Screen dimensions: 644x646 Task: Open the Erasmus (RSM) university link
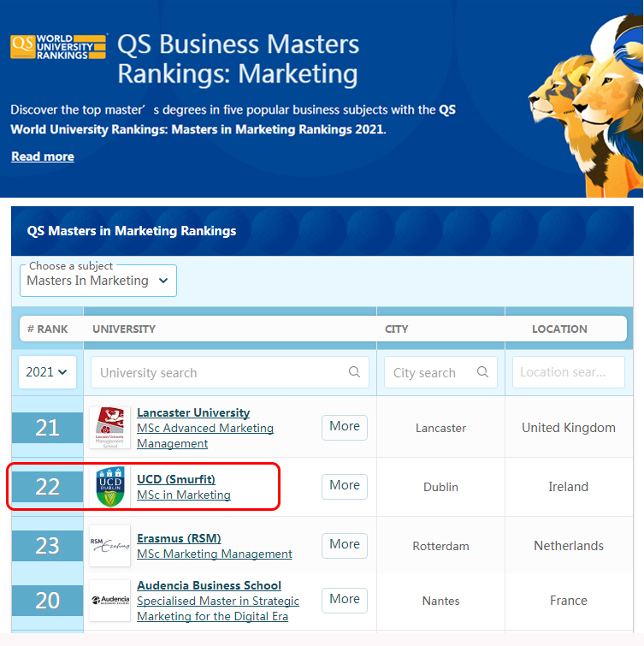179,538
